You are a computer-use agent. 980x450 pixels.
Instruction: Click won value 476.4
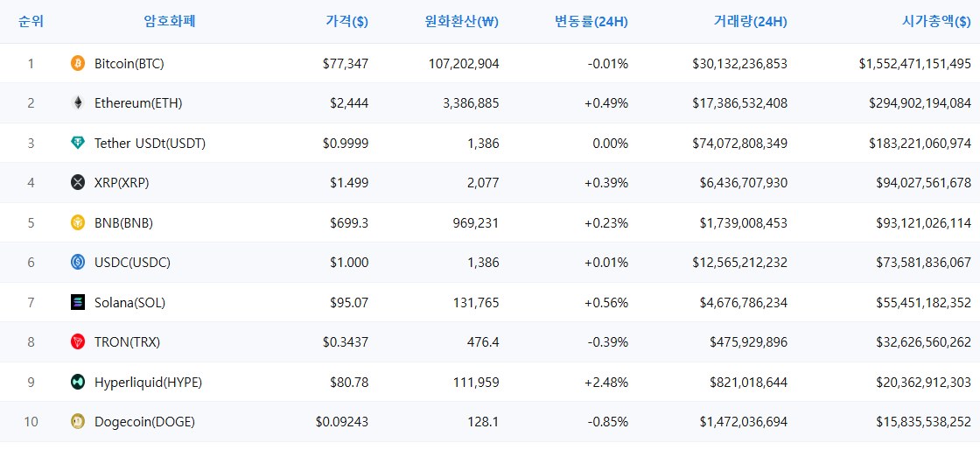click(483, 341)
